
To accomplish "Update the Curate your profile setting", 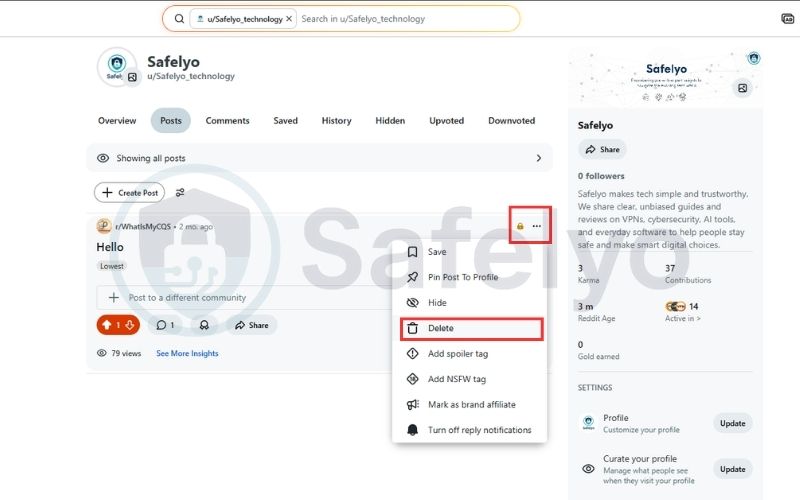I will point(733,469).
